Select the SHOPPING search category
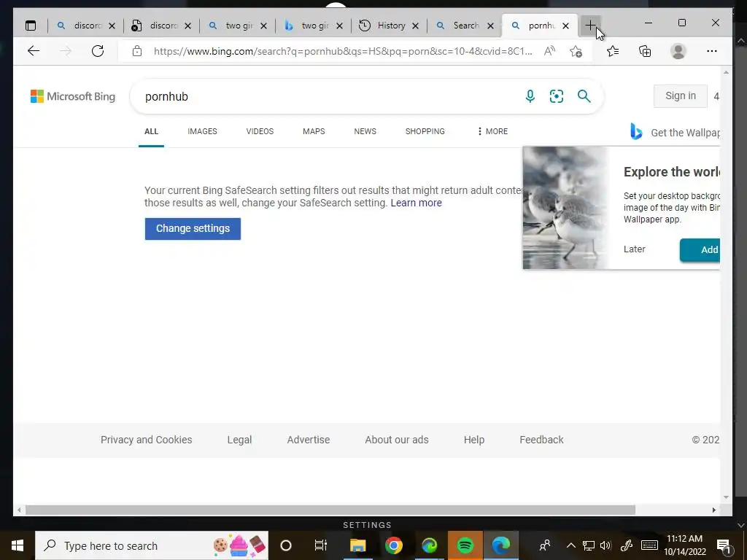This screenshot has height=560, width=747. click(425, 131)
